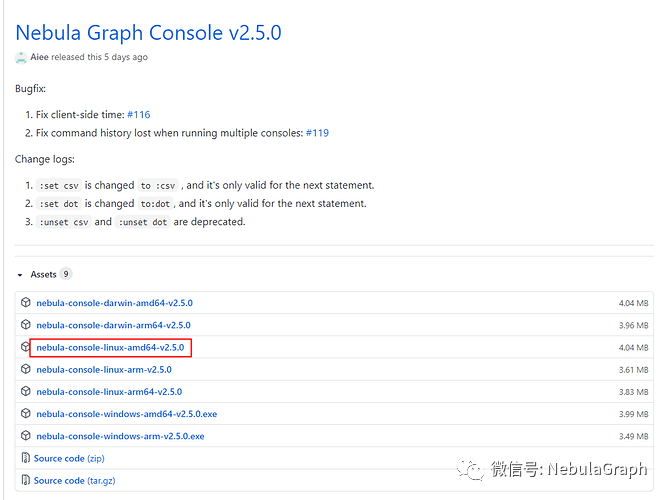Open issue #116 link
The width and height of the screenshot is (669, 500).
coord(138,115)
